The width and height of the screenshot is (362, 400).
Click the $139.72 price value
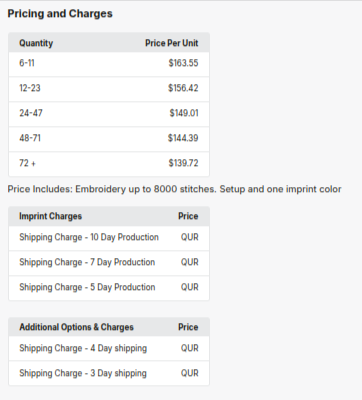tap(183, 163)
